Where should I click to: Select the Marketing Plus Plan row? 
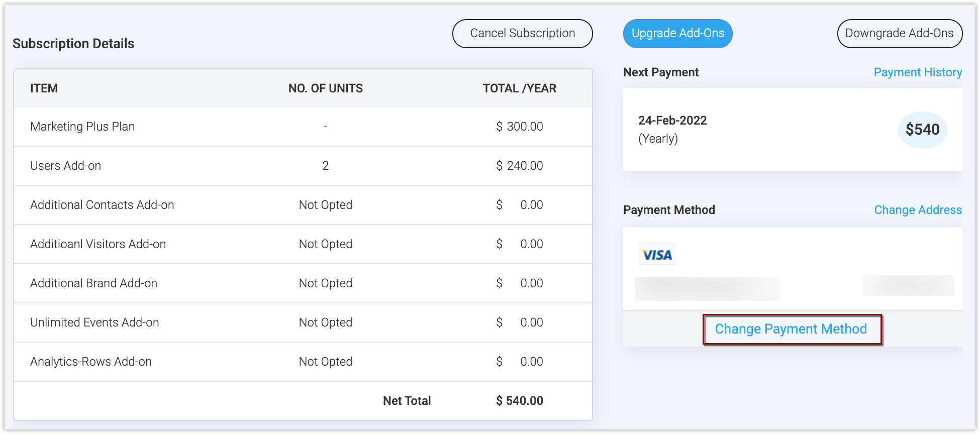[x=82, y=127]
